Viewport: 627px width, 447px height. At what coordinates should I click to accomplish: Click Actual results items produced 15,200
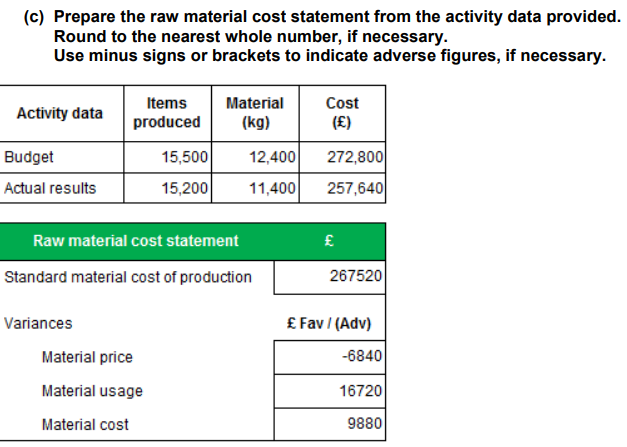coord(168,188)
